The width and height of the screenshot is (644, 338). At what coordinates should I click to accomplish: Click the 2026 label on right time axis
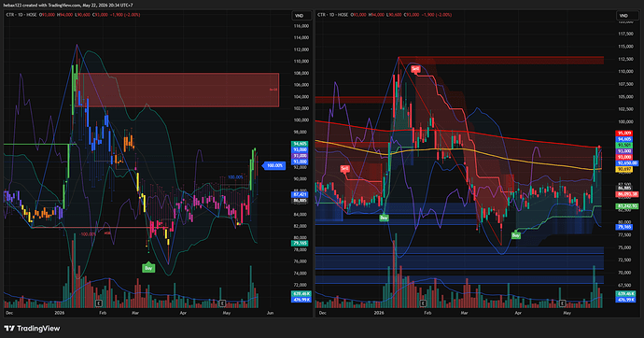coord(379,313)
